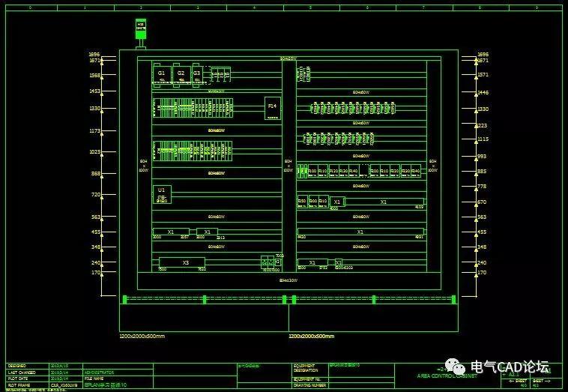
Task: Click the 1453 dimension marker on left
Action: coord(95,91)
